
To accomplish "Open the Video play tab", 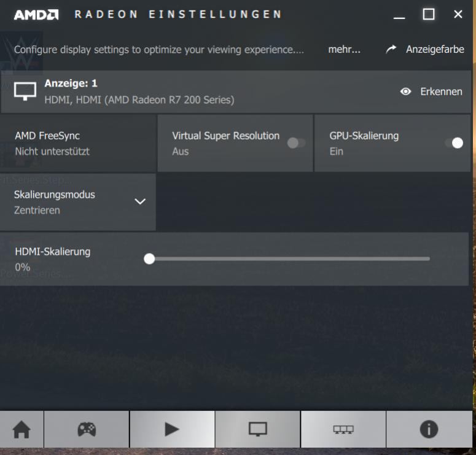I will point(172,429).
